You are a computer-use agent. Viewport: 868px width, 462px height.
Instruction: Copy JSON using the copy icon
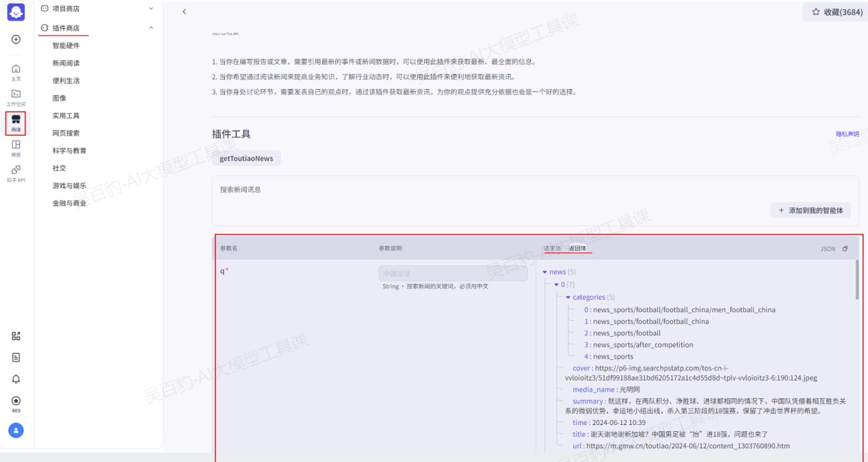tap(845, 248)
